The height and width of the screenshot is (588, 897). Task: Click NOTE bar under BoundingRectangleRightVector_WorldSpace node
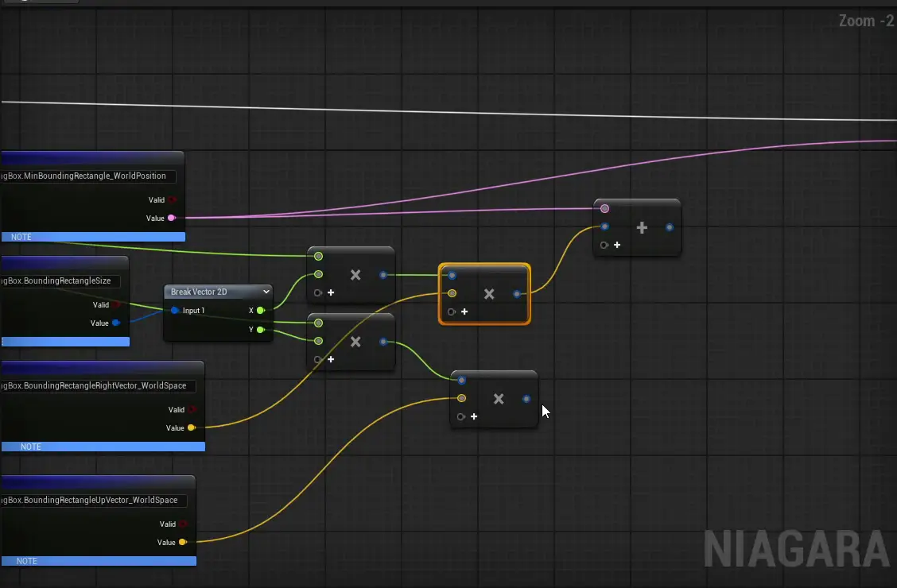[x=103, y=447]
